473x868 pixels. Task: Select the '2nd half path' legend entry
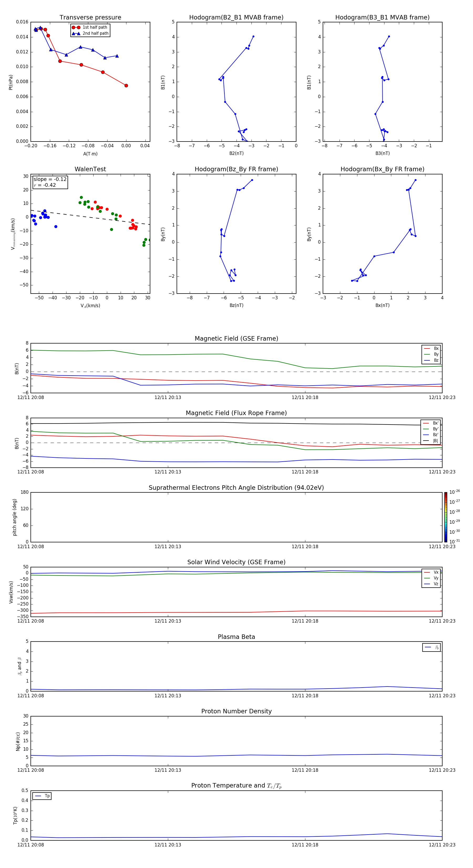click(x=90, y=33)
